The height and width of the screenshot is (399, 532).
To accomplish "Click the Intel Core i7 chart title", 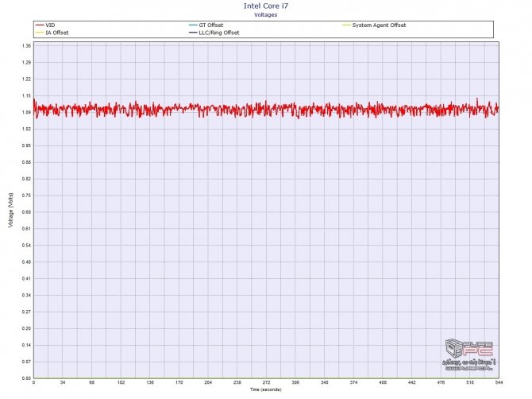I will click(x=266, y=6).
